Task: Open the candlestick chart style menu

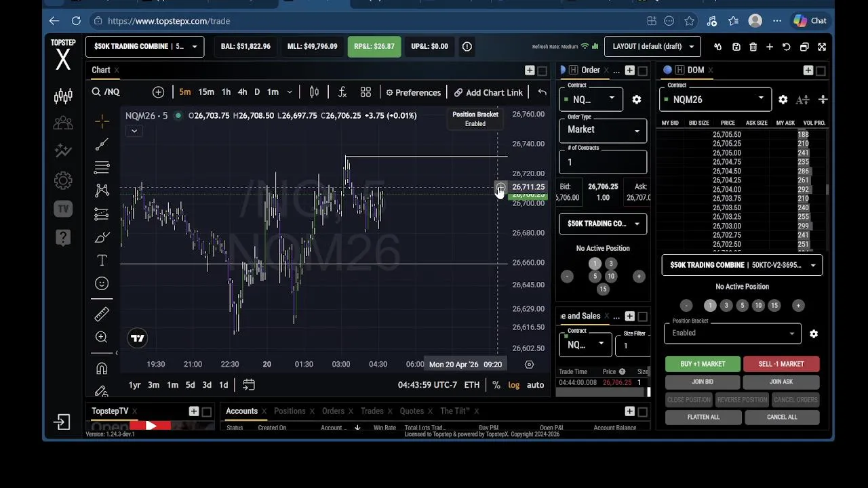Action: click(314, 92)
